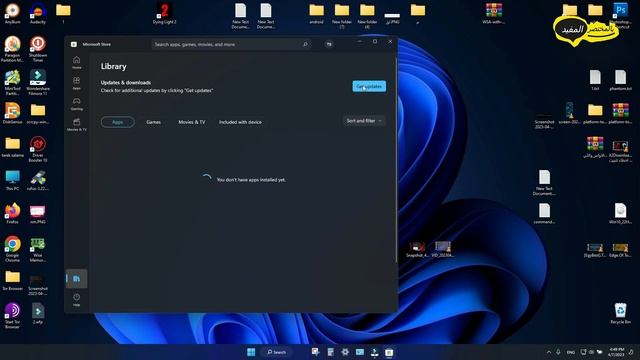Select the tarek salama folder

[x=12, y=147]
